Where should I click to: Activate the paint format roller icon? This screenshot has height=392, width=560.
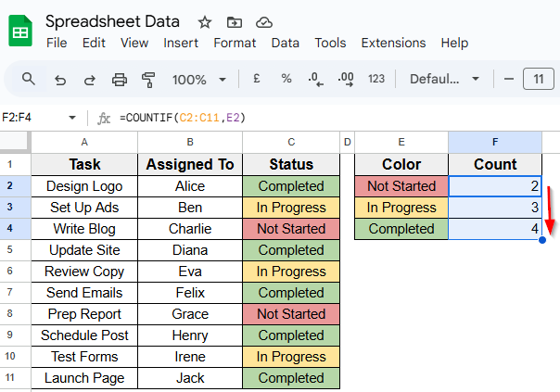click(148, 80)
